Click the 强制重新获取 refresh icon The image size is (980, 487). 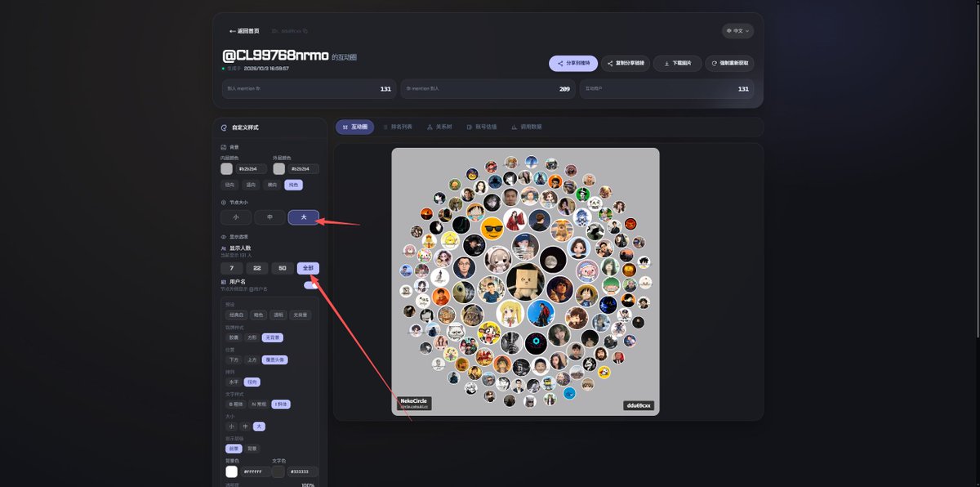click(x=715, y=63)
